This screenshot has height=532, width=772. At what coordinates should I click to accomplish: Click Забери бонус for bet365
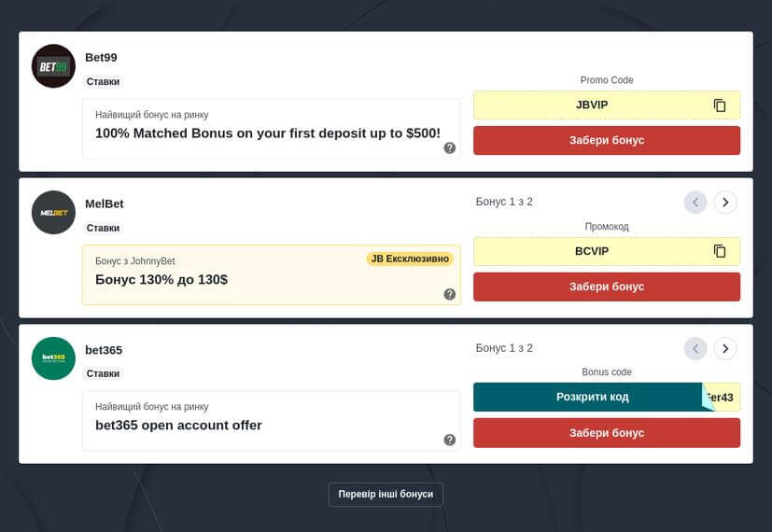click(x=607, y=432)
